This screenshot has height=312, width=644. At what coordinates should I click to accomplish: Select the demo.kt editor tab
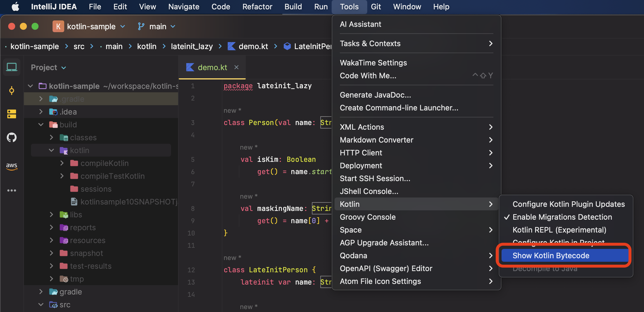coord(212,67)
